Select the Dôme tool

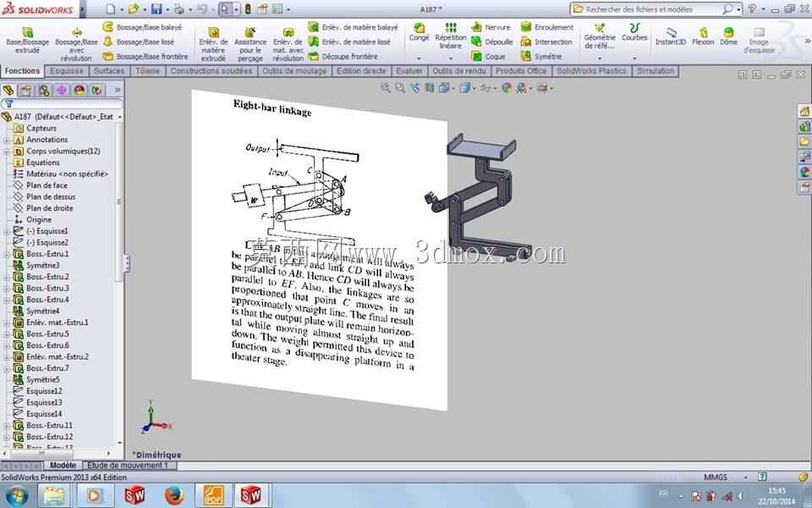[728, 36]
